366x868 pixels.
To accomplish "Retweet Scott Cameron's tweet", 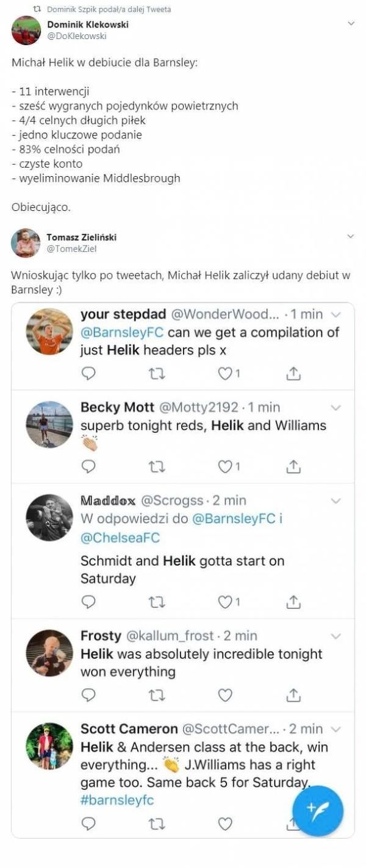I will (x=157, y=824).
